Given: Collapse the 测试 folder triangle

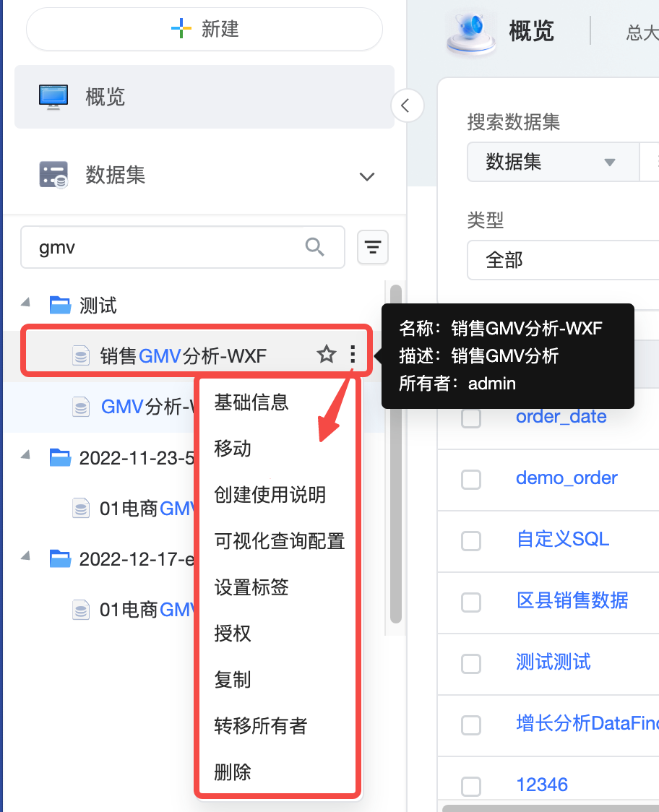Looking at the screenshot, I should (x=25, y=303).
